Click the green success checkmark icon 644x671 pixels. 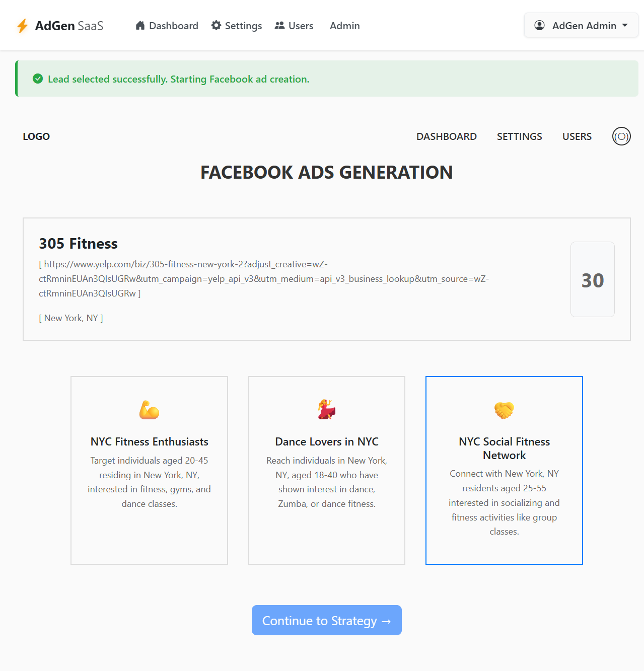(x=38, y=79)
